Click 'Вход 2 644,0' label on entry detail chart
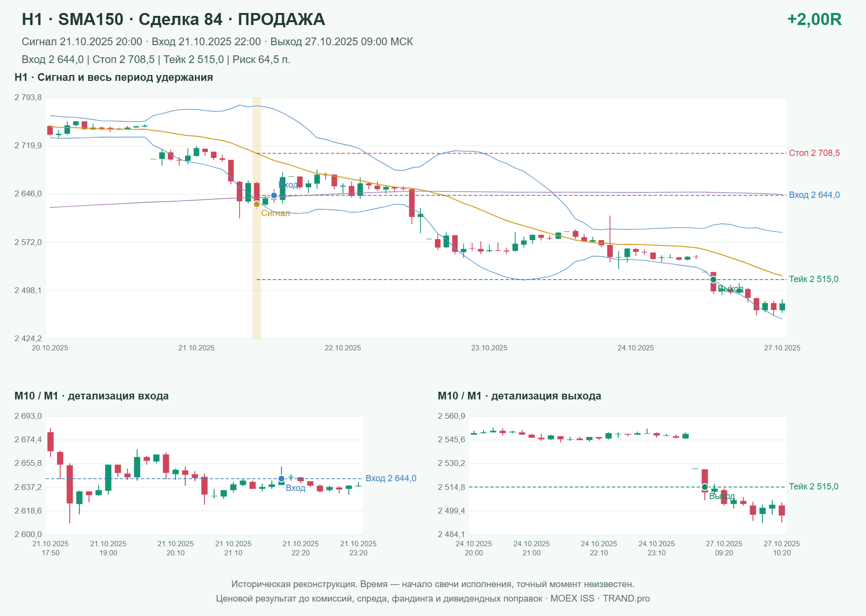The image size is (866, 616). [x=391, y=478]
